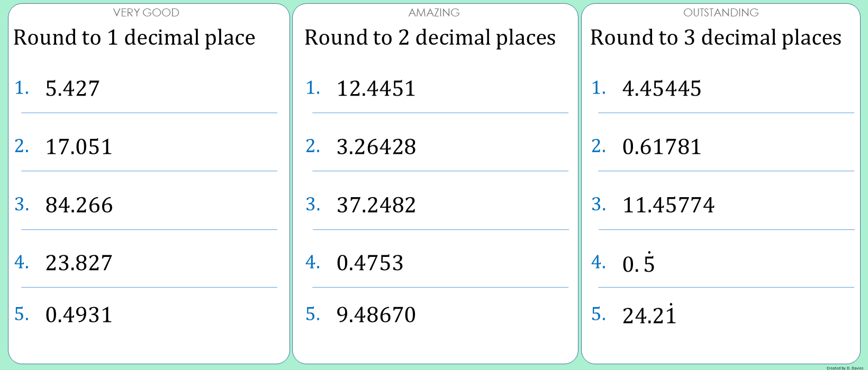
Task: Select the number 0.4753
Action: [369, 263]
